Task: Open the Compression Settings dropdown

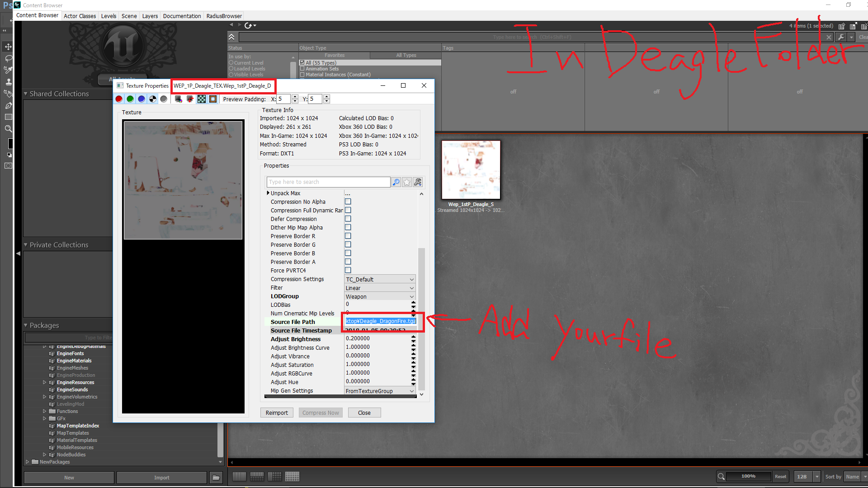Action: 380,279
